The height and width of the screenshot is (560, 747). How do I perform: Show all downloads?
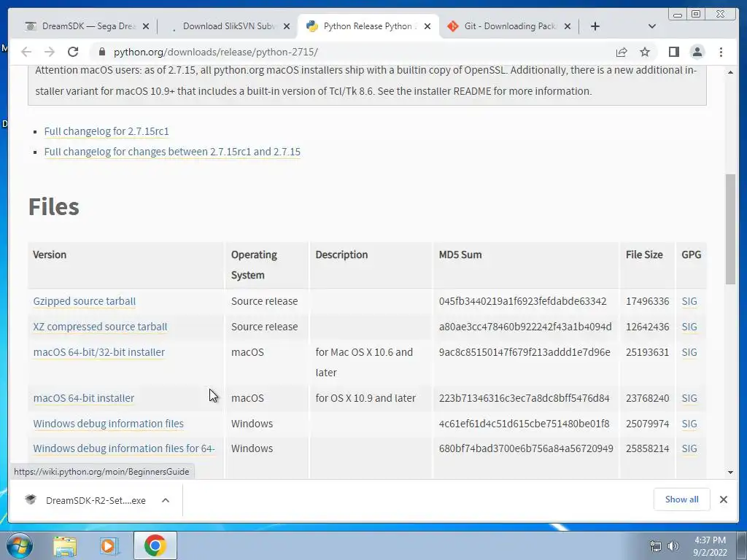coord(682,499)
